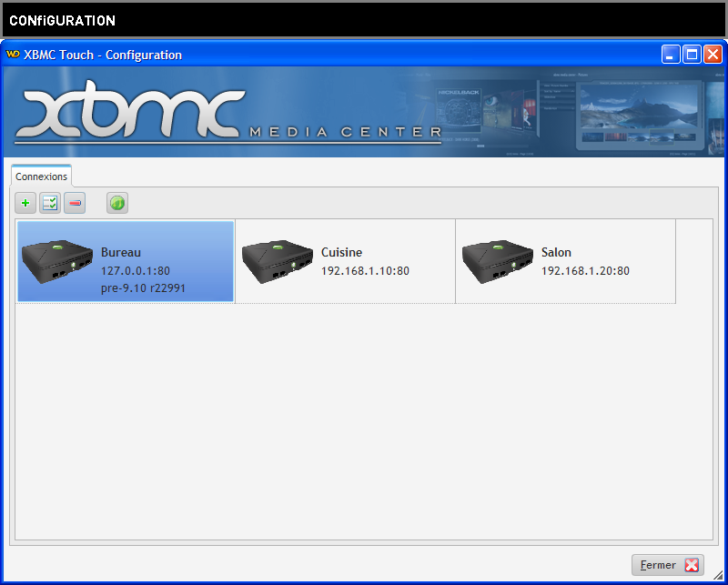Click the Salon connection name
The height and width of the screenshot is (585, 728).
tap(556, 253)
